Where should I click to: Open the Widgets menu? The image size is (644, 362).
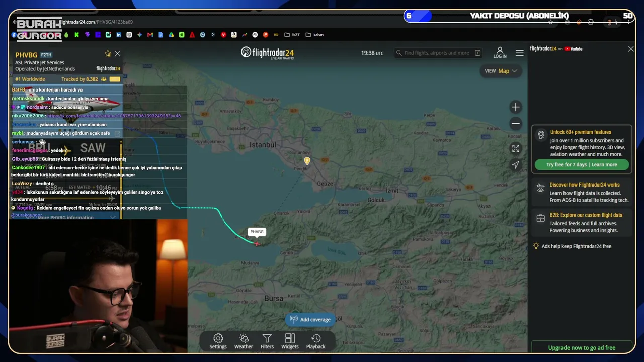pyautogui.click(x=290, y=341)
